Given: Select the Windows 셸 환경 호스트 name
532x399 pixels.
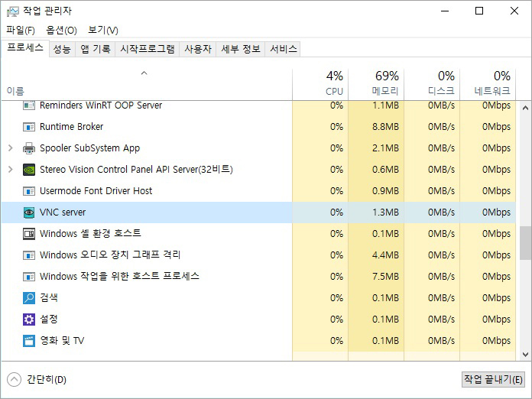Looking at the screenshot, I should (90, 233).
